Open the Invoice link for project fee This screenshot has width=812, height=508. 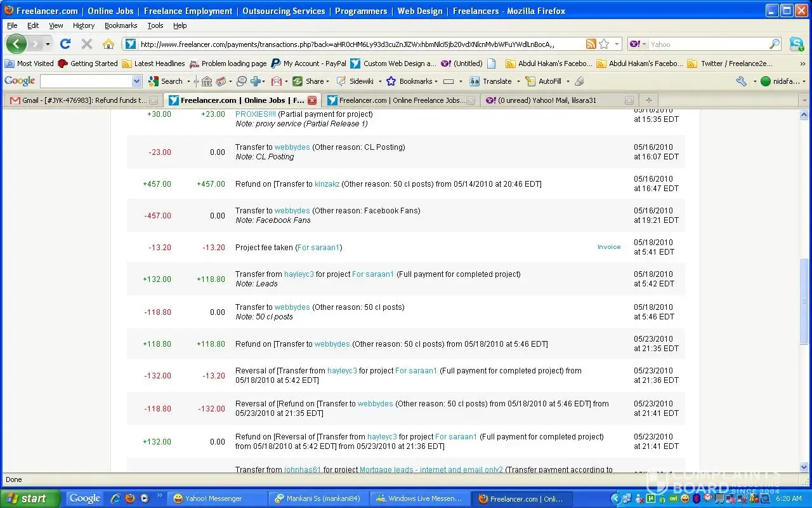click(608, 247)
